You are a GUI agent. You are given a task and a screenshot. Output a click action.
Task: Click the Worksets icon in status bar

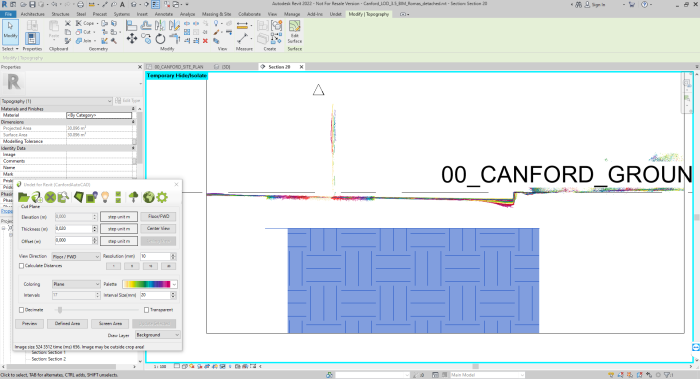point(329,375)
